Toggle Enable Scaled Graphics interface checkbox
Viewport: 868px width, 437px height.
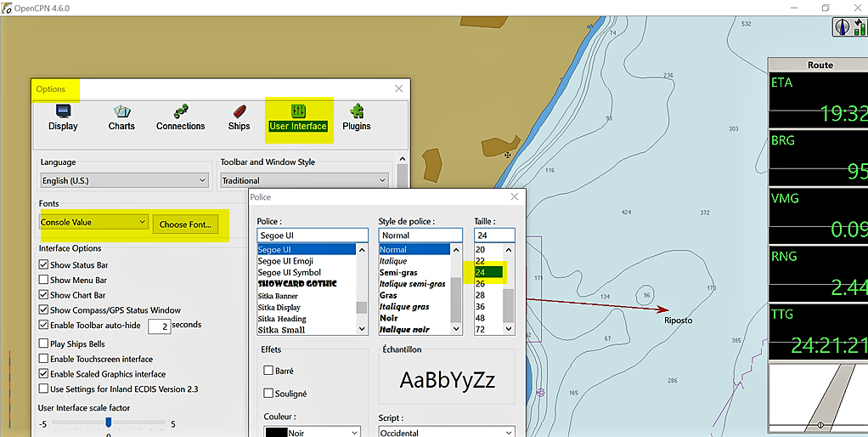pos(43,374)
